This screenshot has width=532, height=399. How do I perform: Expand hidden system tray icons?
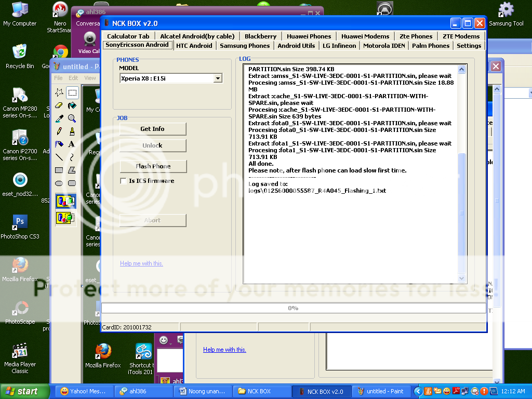pyautogui.click(x=419, y=391)
